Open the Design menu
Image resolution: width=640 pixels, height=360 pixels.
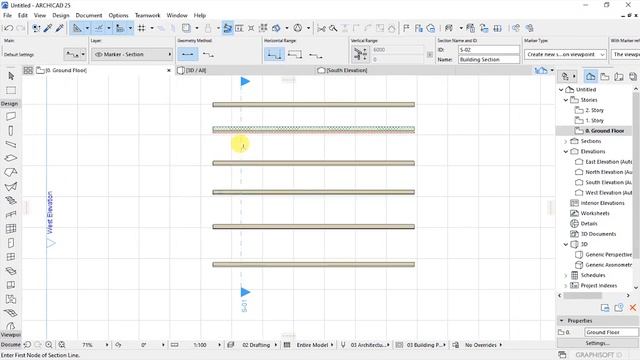click(x=60, y=15)
